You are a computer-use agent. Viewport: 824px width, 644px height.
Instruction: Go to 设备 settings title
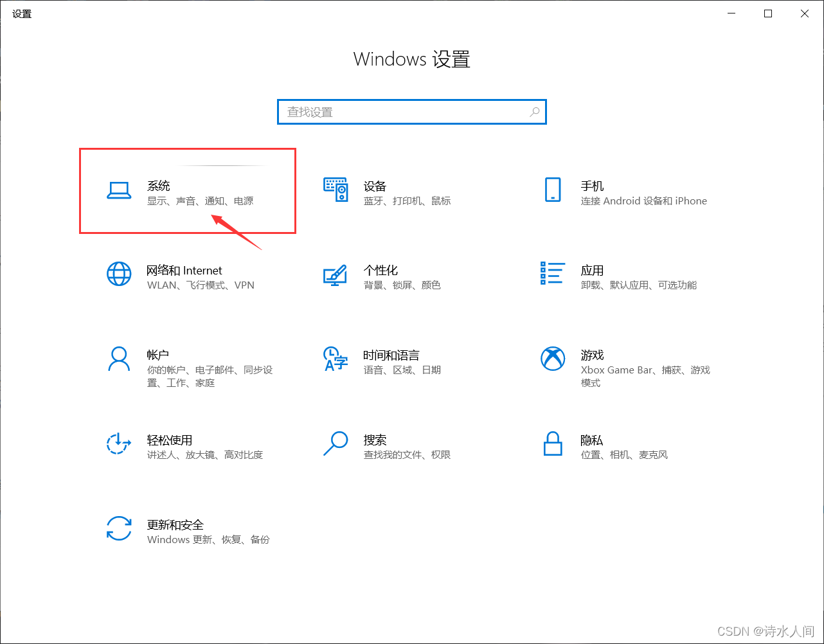click(x=375, y=186)
